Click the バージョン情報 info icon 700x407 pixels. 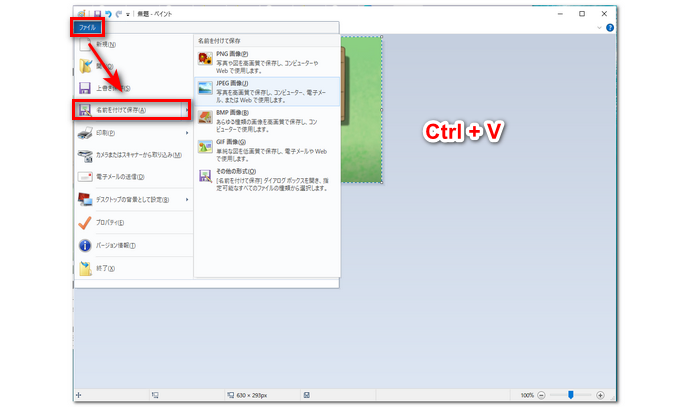[x=86, y=245]
